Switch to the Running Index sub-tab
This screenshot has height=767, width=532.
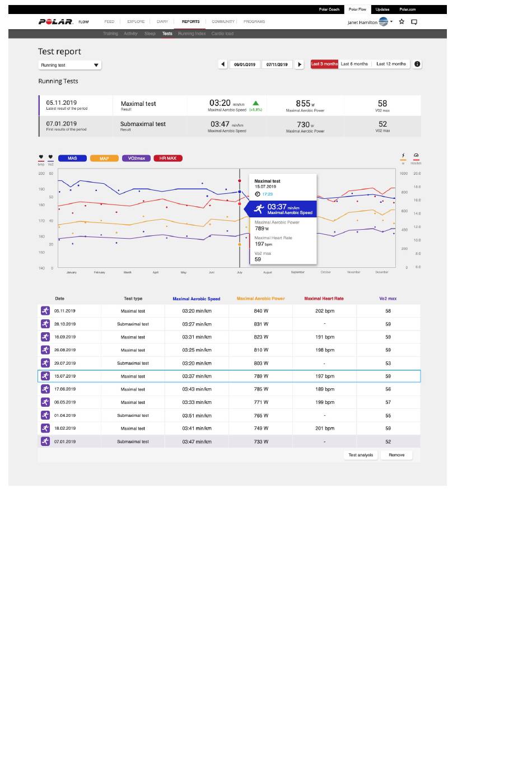point(192,34)
